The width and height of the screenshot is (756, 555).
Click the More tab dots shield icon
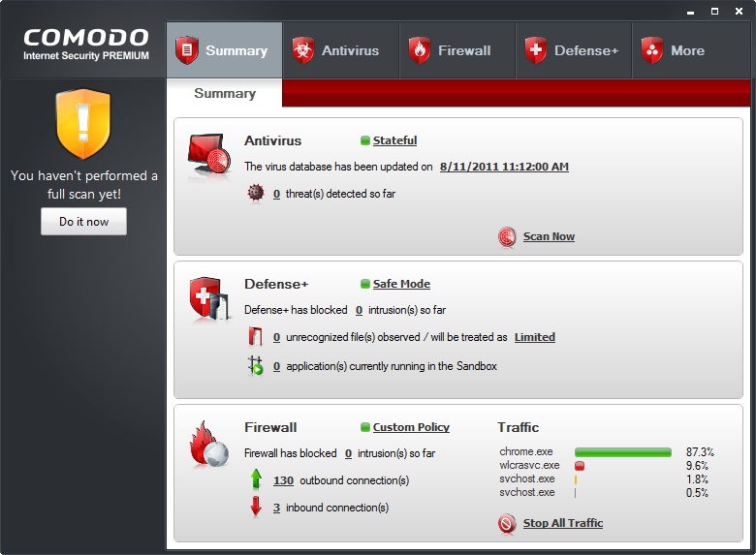652,50
